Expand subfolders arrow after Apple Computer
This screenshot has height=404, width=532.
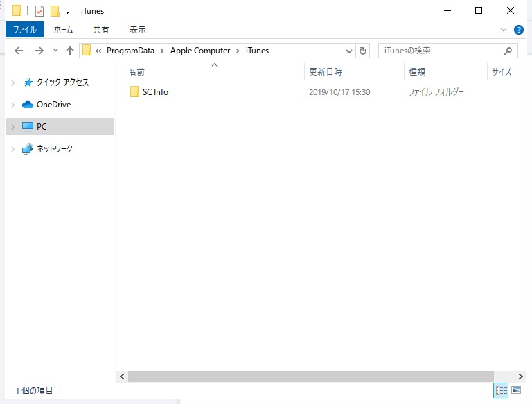pyautogui.click(x=238, y=51)
